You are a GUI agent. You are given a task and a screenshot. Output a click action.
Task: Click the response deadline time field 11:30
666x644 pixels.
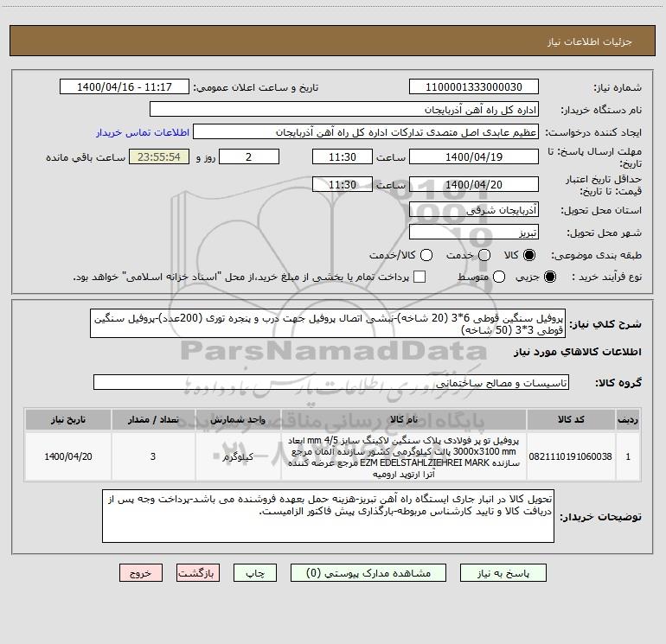click(343, 156)
